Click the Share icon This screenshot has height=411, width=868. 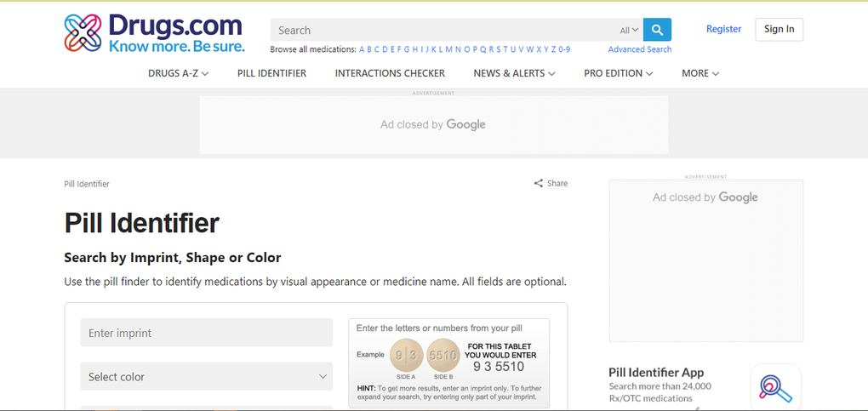coord(538,183)
